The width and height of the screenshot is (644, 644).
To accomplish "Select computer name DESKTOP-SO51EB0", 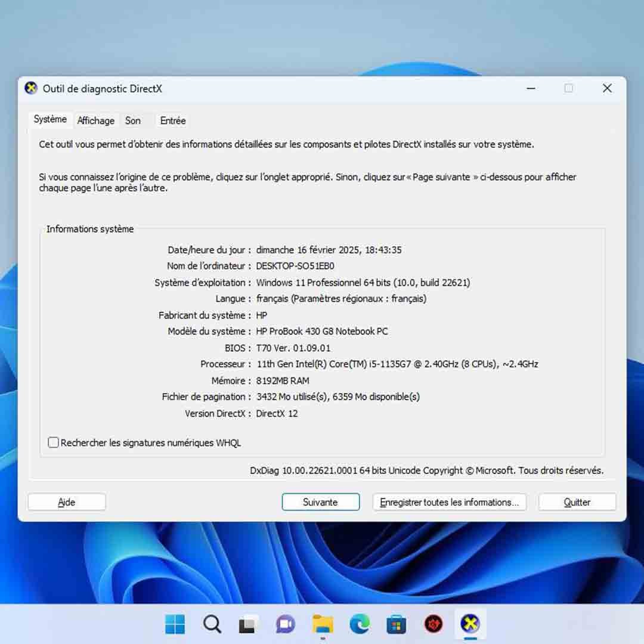I will (295, 266).
